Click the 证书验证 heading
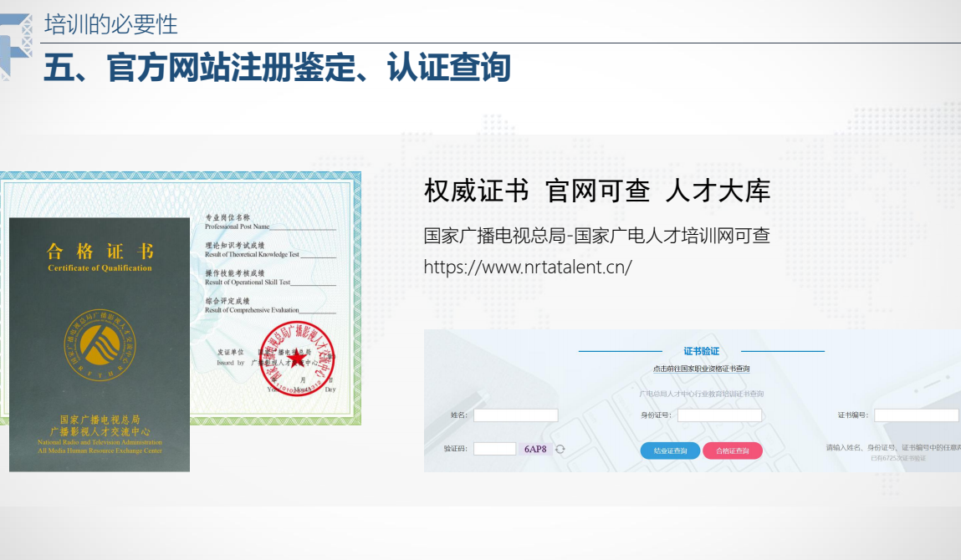961x560 pixels. coord(701,351)
